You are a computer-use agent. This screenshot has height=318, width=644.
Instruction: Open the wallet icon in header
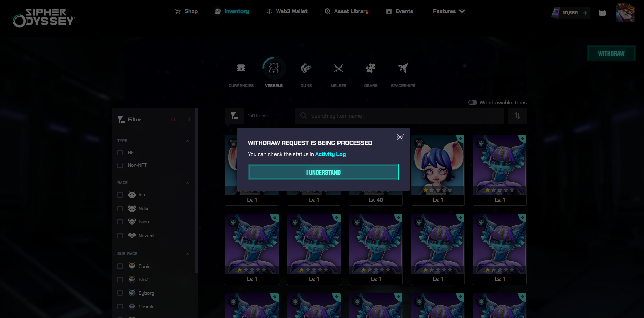(602, 13)
